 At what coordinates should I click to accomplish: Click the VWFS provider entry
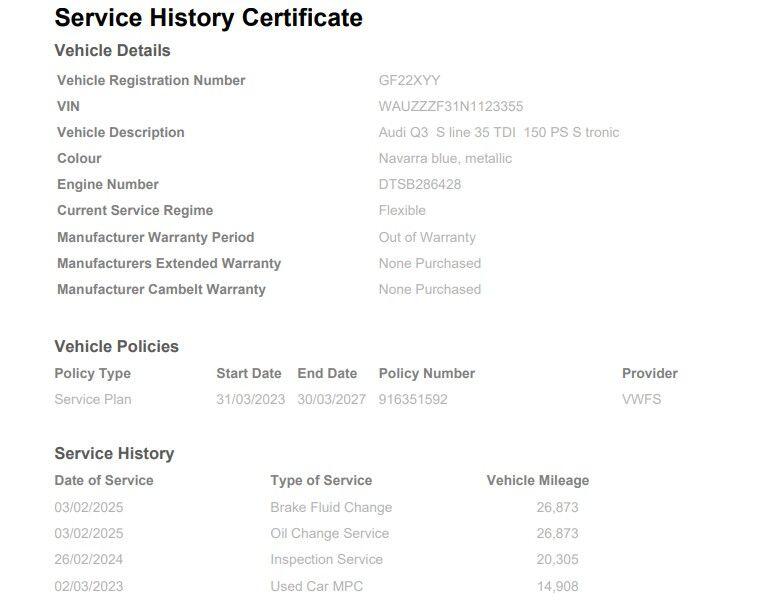tap(641, 399)
